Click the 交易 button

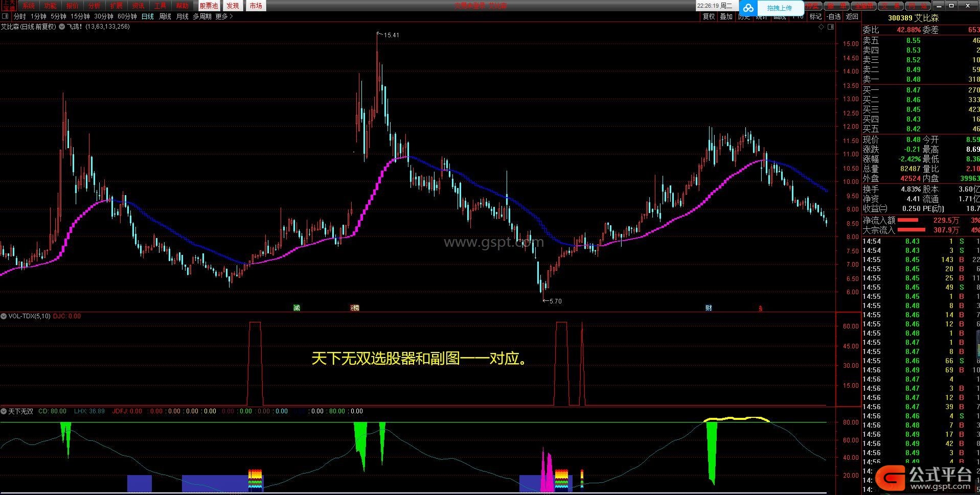pyautogui.click(x=891, y=6)
